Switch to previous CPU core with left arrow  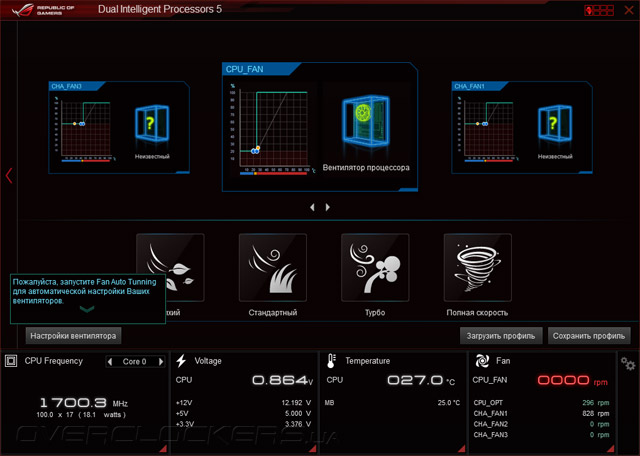(x=110, y=361)
